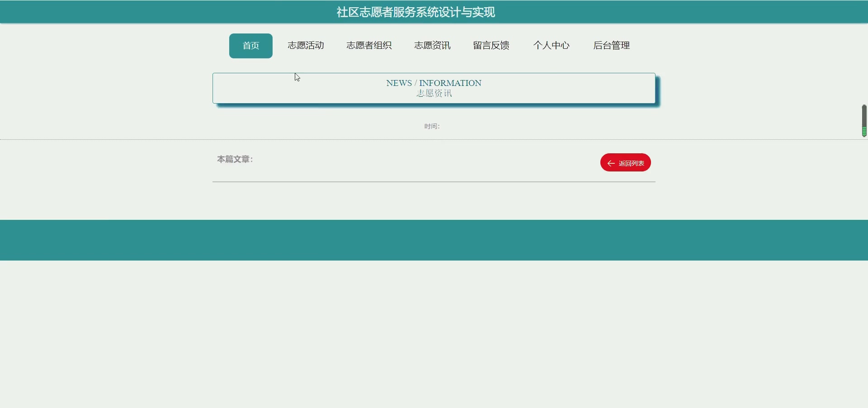Open 后台管理 in the navigation bar
868x408 pixels.
click(612, 46)
